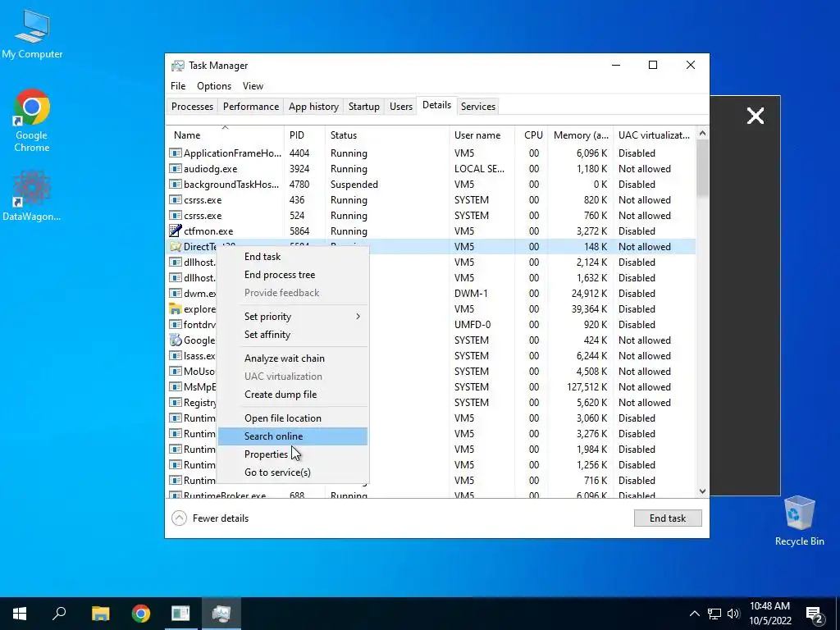Select csrss.exe with PID 436
Image resolution: width=840 pixels, height=630 pixels.
[x=431, y=200]
